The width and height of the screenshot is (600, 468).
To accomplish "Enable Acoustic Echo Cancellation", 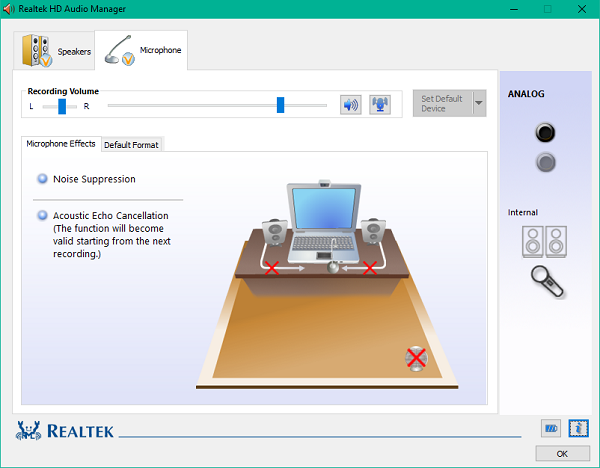I will 42,215.
